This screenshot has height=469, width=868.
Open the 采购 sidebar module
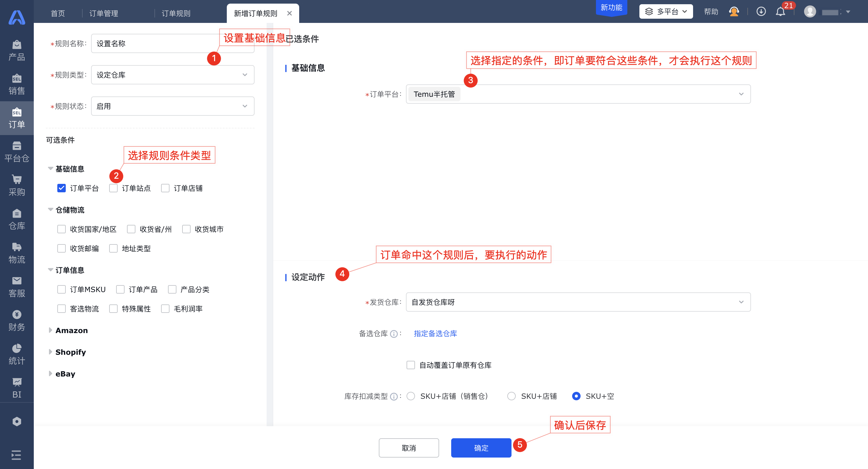pyautogui.click(x=17, y=185)
